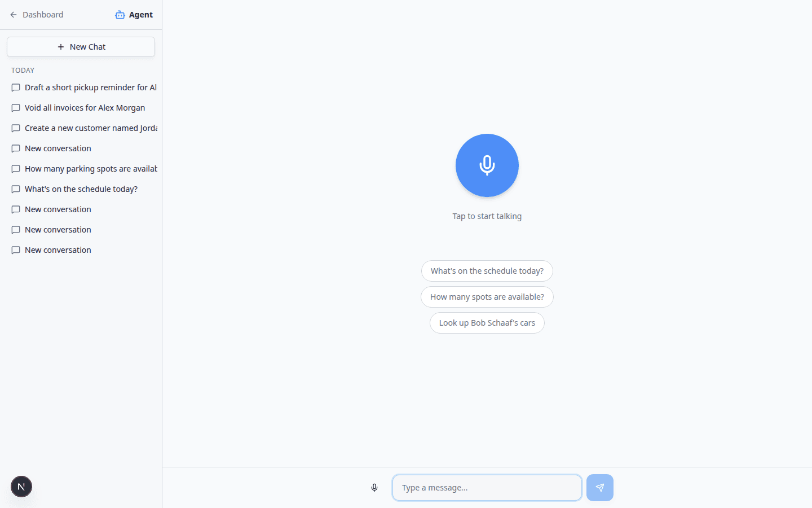The width and height of the screenshot is (812, 508).
Task: Click the small microphone icon beside message box
Action: tap(374, 488)
